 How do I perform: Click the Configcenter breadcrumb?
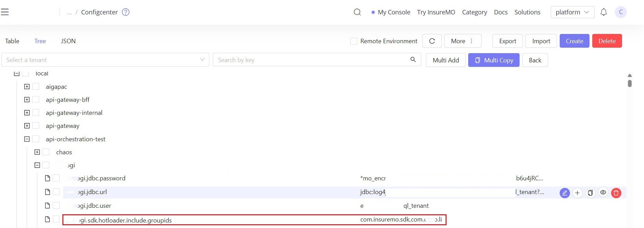click(x=99, y=12)
